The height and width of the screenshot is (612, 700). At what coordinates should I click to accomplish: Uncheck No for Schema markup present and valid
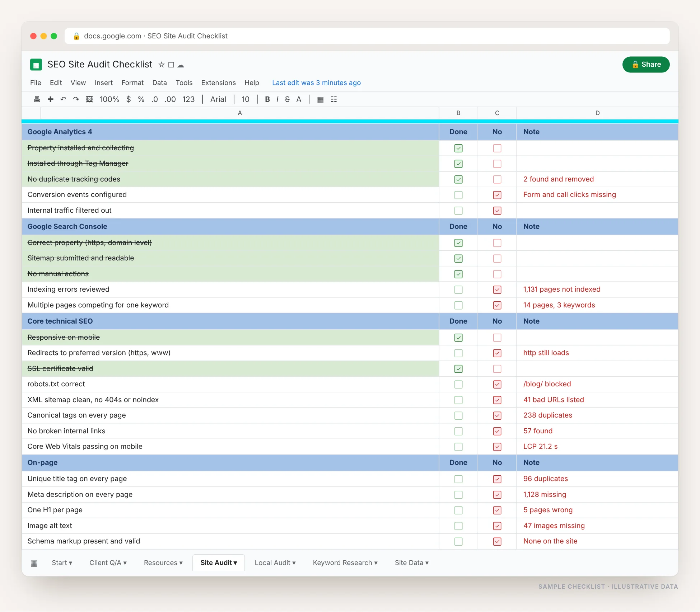pyautogui.click(x=497, y=541)
